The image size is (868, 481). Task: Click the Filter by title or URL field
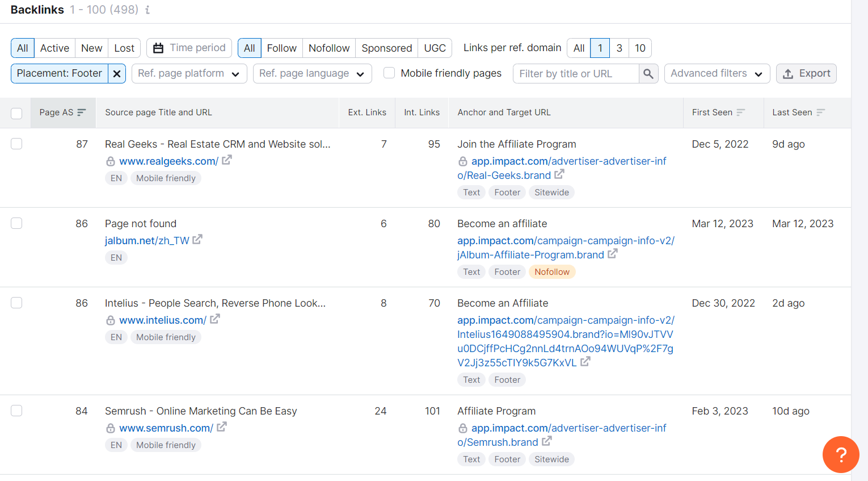pos(576,74)
